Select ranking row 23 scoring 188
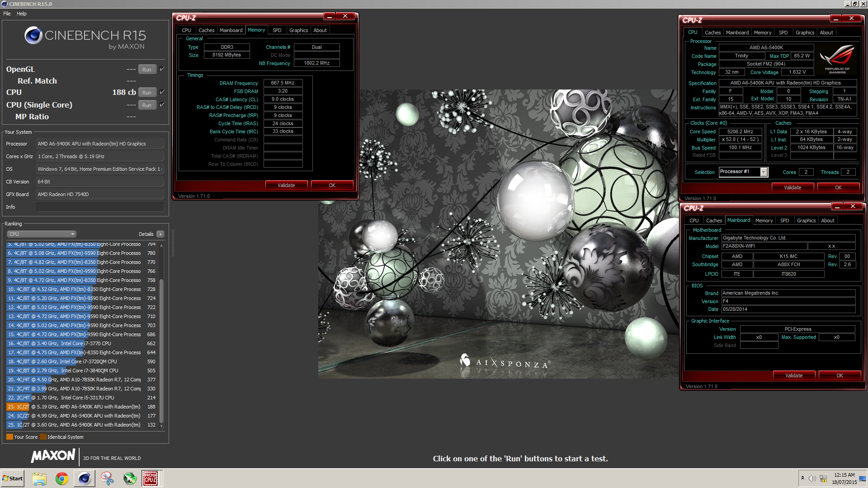This screenshot has height=488, width=868. (x=81, y=407)
